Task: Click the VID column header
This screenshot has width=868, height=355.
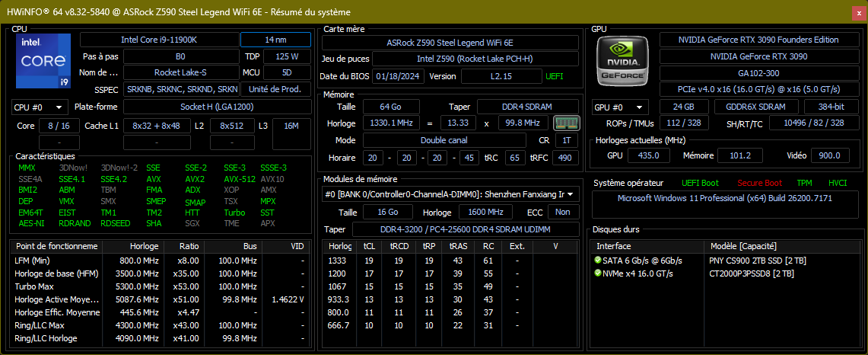Action: coord(285,246)
